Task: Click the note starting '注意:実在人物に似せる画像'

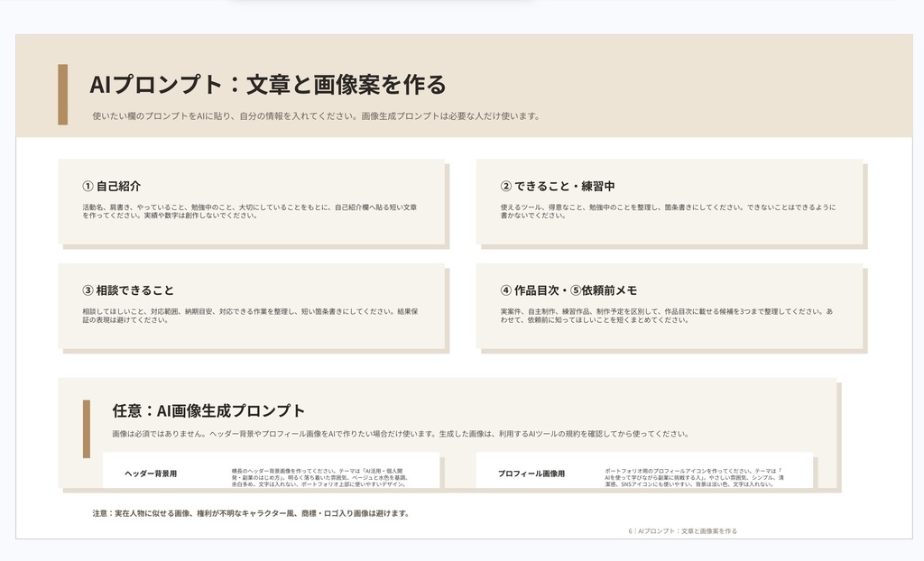Action: [x=251, y=513]
